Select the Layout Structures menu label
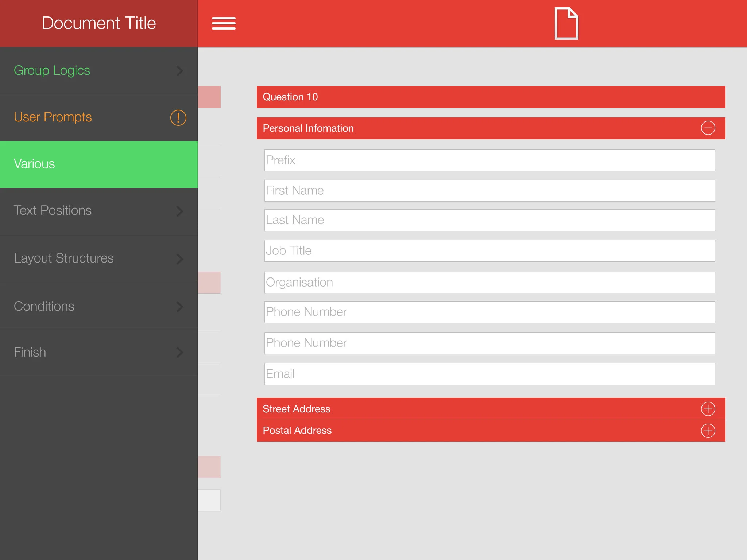Screen dimensions: 747x560 (x=64, y=258)
